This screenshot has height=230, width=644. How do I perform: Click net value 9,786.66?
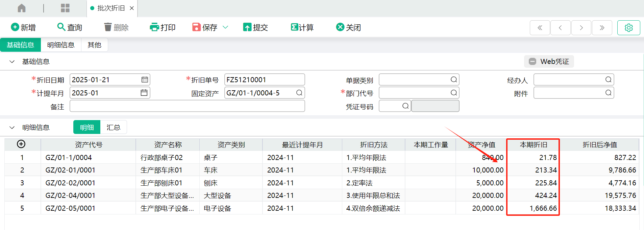[x=622, y=170]
